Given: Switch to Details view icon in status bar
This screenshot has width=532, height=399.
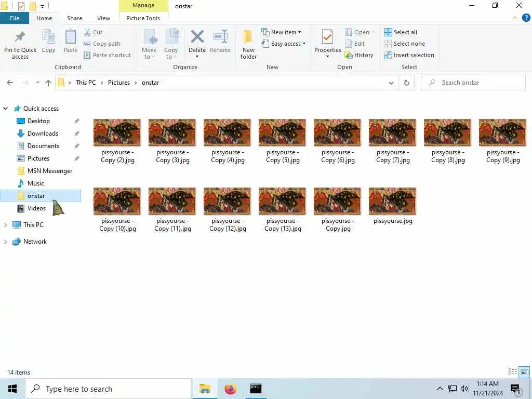Looking at the screenshot, I should pyautogui.click(x=512, y=372).
